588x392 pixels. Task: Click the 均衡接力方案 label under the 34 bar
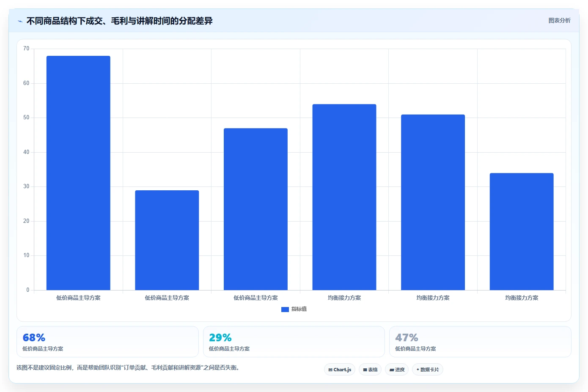pos(522,298)
